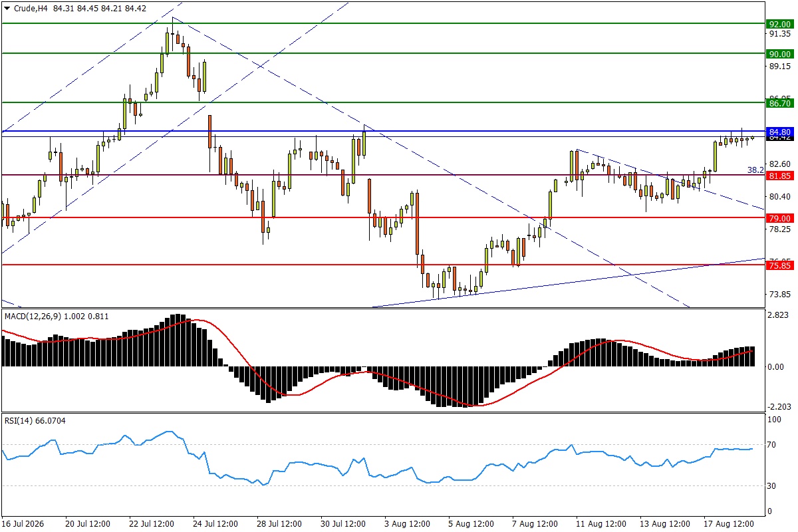Select the blue 84.80 price label
This screenshot has height=532, width=798.
pyautogui.click(x=779, y=132)
